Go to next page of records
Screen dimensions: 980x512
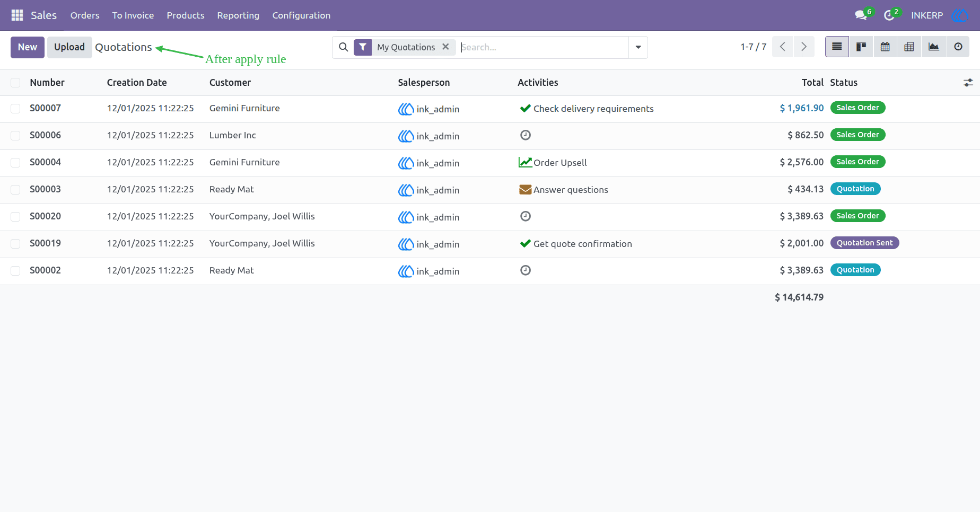point(804,47)
